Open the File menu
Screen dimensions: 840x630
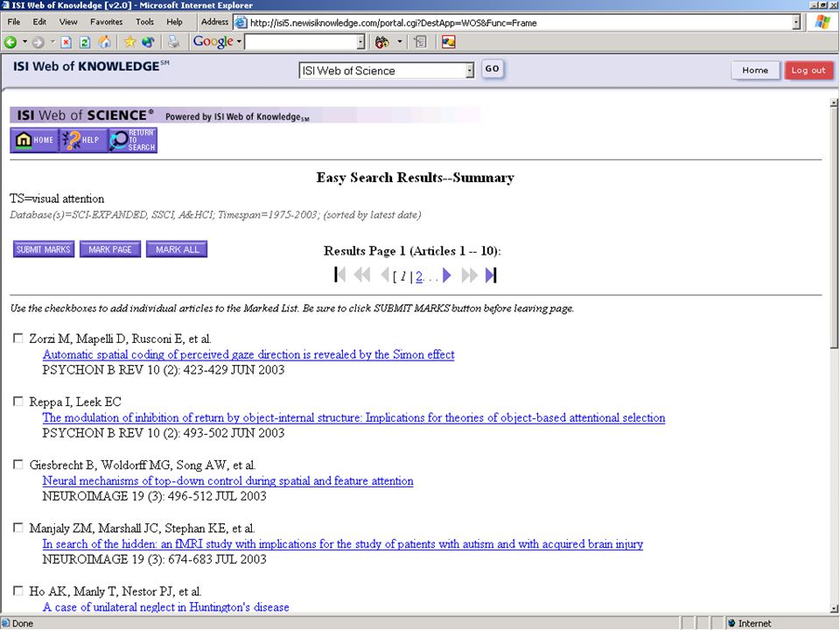tap(14, 22)
